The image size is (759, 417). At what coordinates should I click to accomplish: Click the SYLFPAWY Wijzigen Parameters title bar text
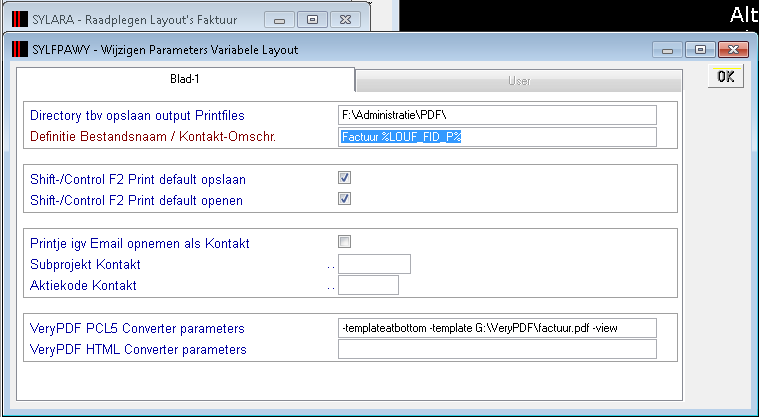click(x=165, y=50)
